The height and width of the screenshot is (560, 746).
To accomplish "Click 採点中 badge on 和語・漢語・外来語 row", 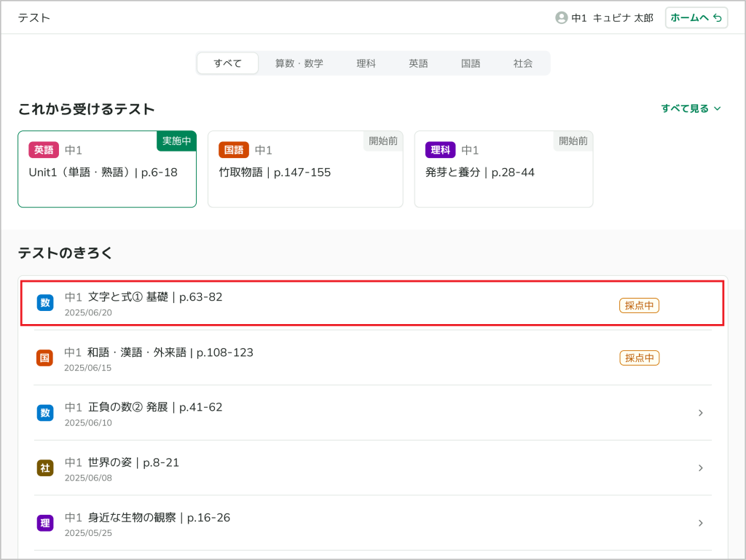I will (x=639, y=358).
